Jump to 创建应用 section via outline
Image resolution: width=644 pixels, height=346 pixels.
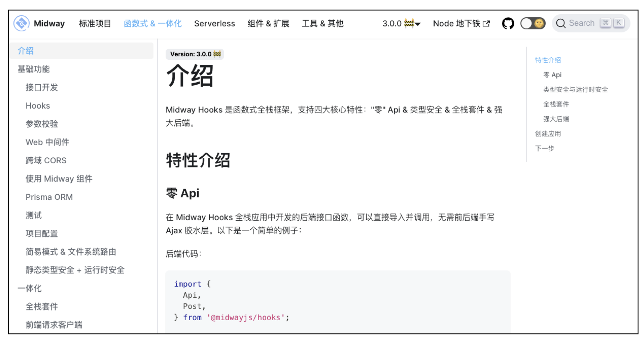pos(548,134)
